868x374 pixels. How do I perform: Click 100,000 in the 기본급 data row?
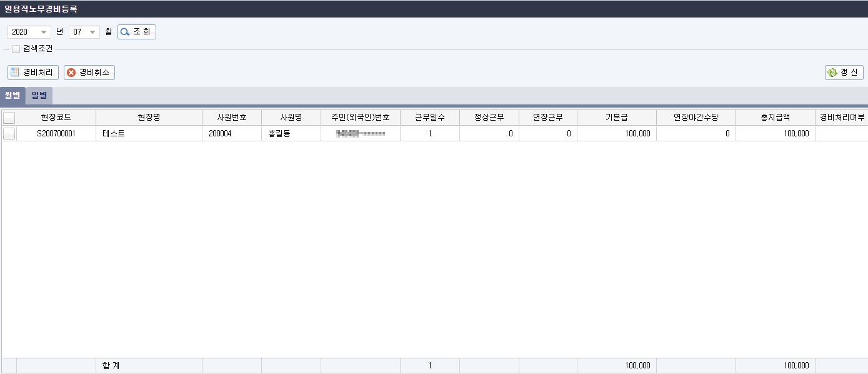[x=637, y=133]
